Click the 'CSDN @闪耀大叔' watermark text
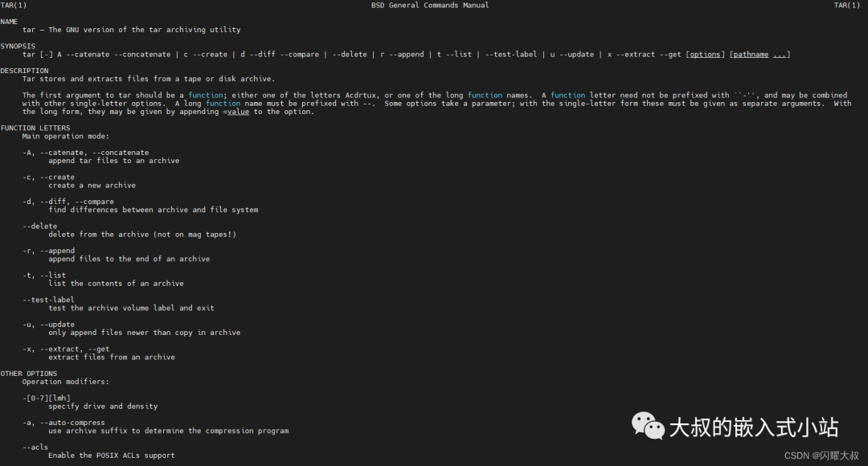This screenshot has height=466, width=868. 821,456
